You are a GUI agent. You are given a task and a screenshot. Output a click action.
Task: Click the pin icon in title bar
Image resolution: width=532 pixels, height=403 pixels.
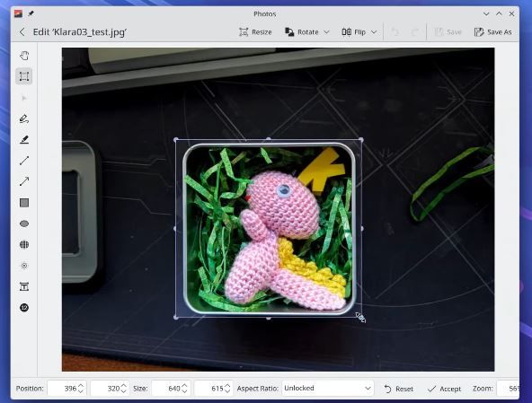click(31, 13)
